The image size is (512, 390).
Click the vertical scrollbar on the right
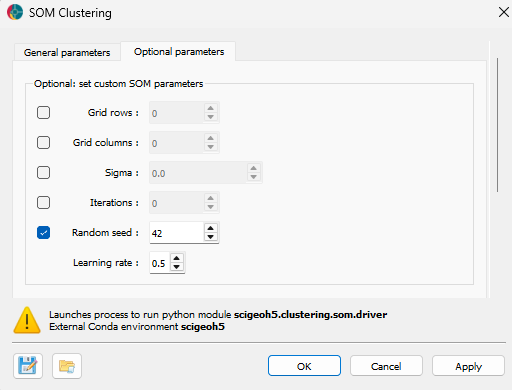point(497,125)
